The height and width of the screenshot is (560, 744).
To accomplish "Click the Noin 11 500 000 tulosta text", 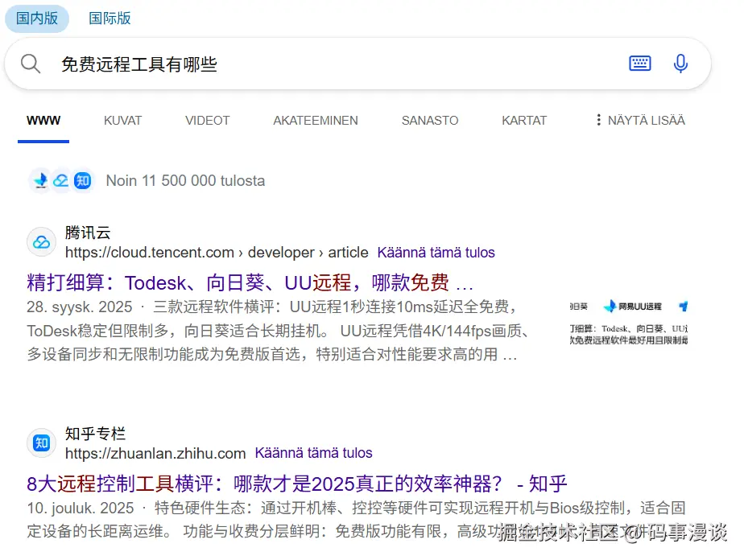I will pos(185,181).
